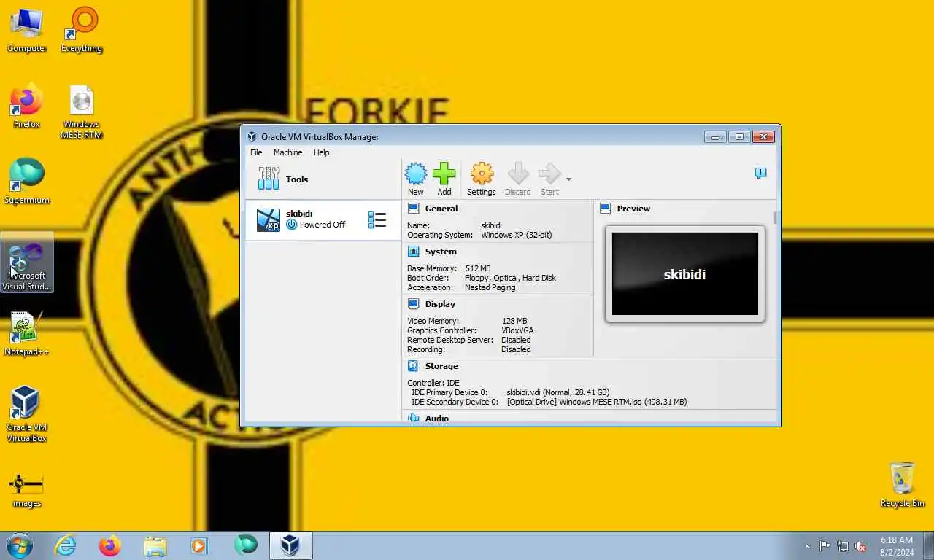Viewport: 934px width, 560px height.
Task: Click the General section monitor icon
Action: (413, 209)
